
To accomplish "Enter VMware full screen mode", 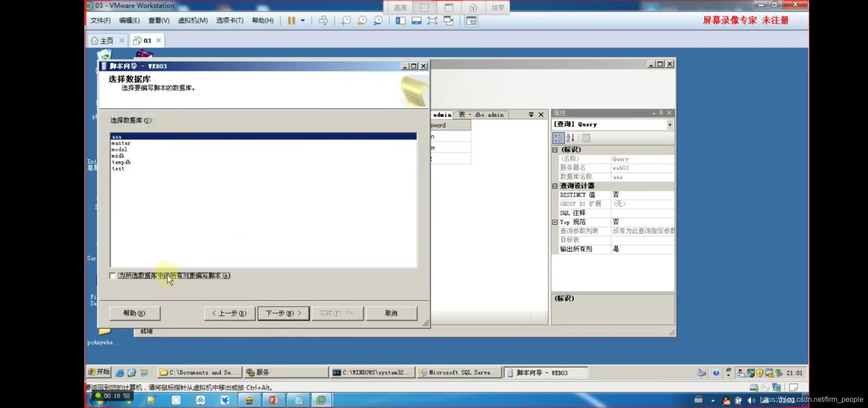I will tap(432, 21).
